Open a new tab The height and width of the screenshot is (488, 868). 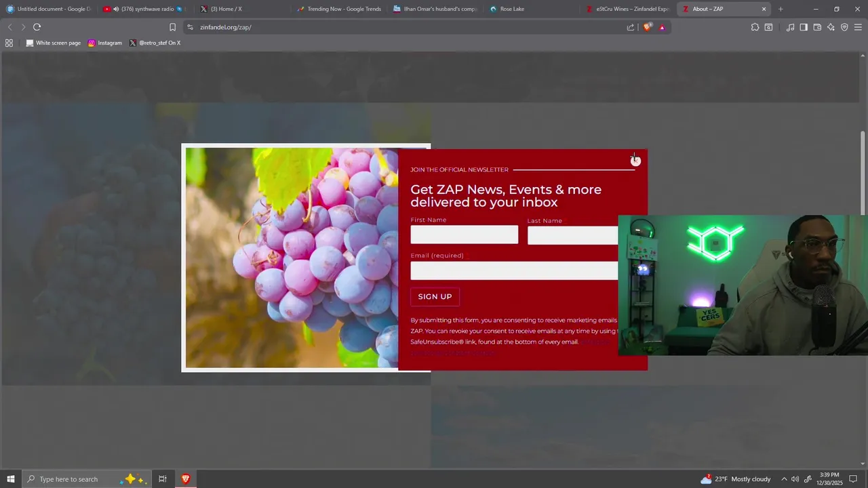781,9
